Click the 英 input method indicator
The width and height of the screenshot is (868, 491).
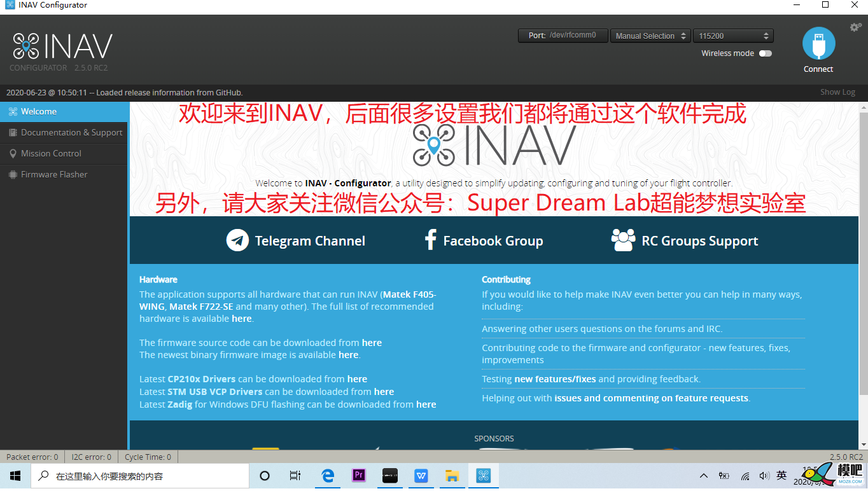tap(781, 476)
